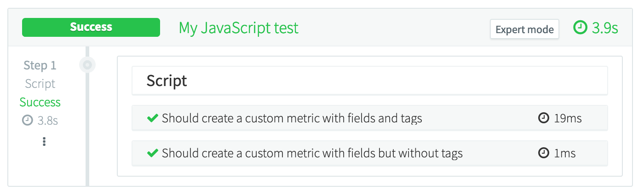Click the green Success text under Step 1
644x196 pixels.
click(x=40, y=102)
